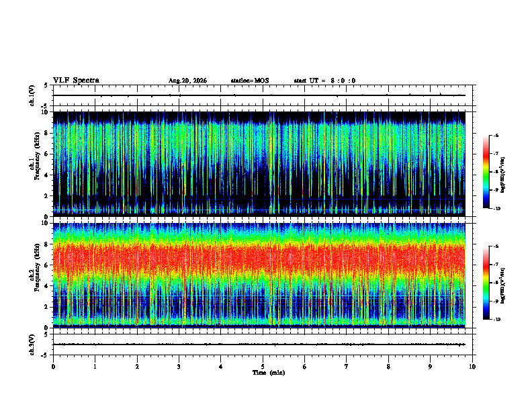
Task: Click the ch.2 color scale bar
Action: tap(486, 283)
